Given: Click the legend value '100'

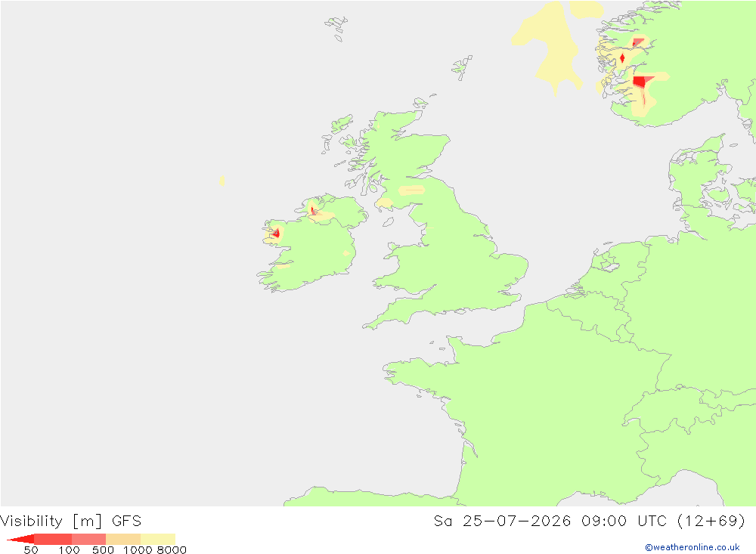Looking at the screenshot, I should tap(69, 550).
